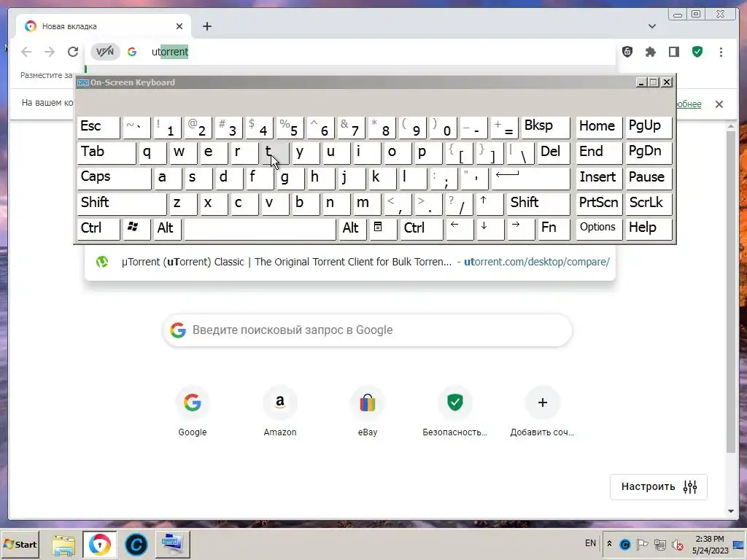Open the eBay shortcut tile
This screenshot has width=747, height=560.
tap(368, 412)
